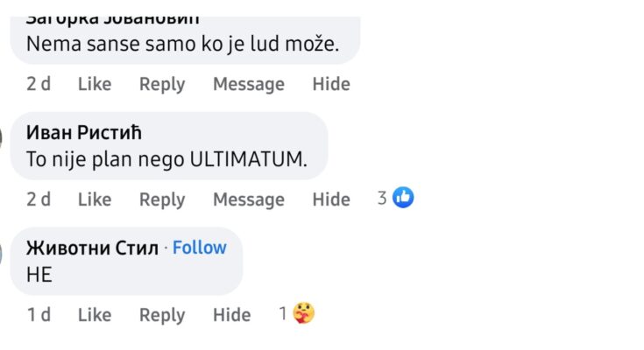The width and height of the screenshot is (644, 350).
Task: Reply to the 'Nema sanse' comment
Action: coord(162,84)
